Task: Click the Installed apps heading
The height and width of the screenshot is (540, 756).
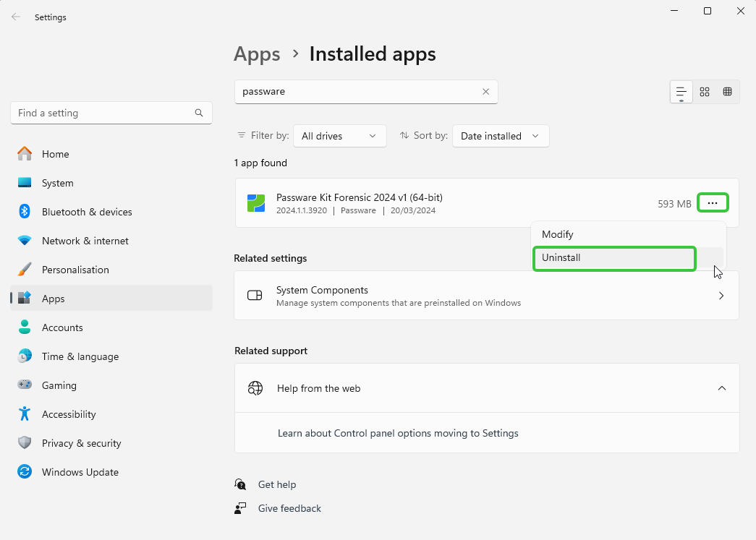Action: click(x=373, y=54)
